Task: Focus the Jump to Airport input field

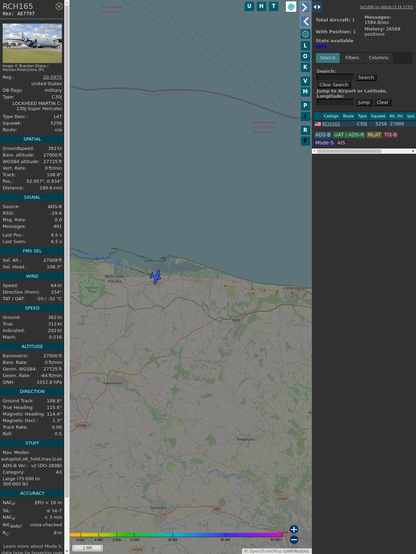Action: point(335,102)
